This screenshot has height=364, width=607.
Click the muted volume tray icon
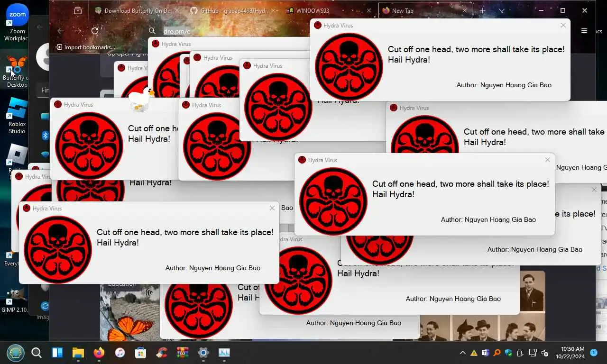(545, 353)
